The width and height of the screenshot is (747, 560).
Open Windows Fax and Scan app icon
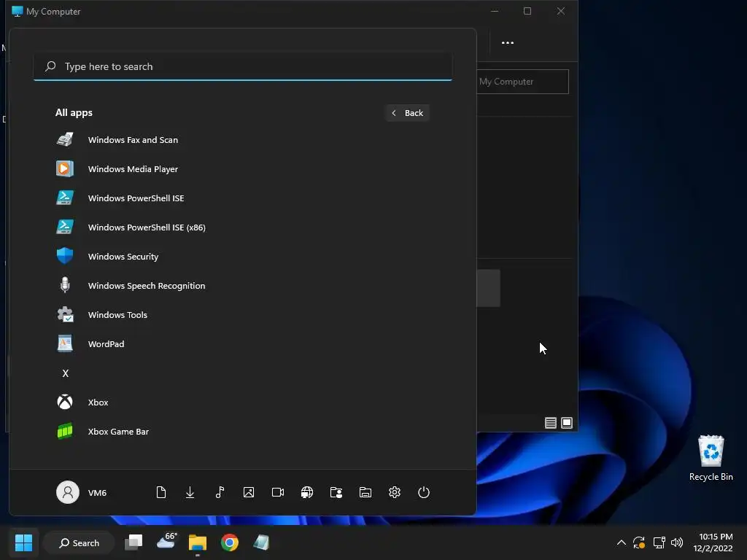pyautogui.click(x=65, y=139)
